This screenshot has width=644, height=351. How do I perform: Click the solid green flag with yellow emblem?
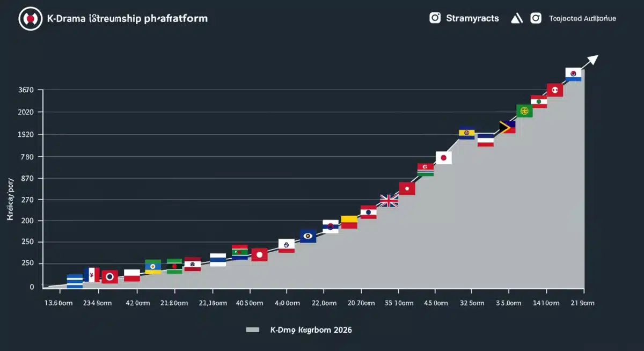click(524, 111)
